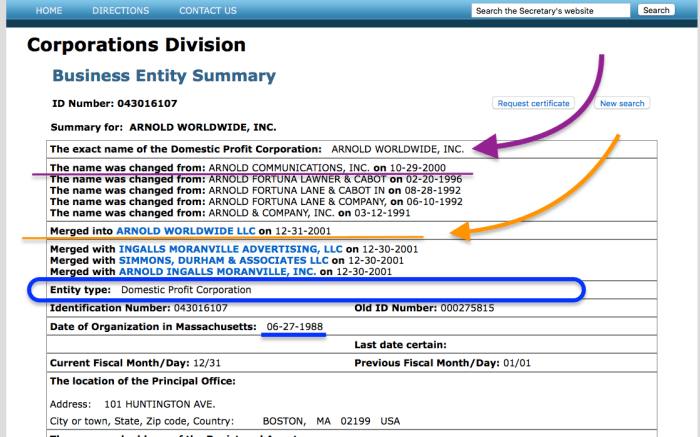
Task: Go to the DIRECTIONS page
Action: [x=120, y=11]
